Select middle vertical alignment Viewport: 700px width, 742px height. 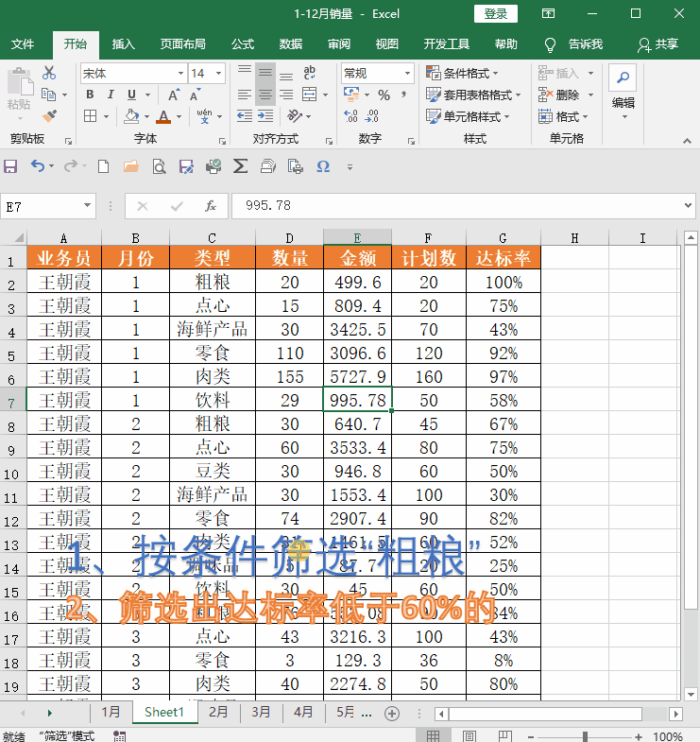[x=265, y=73]
